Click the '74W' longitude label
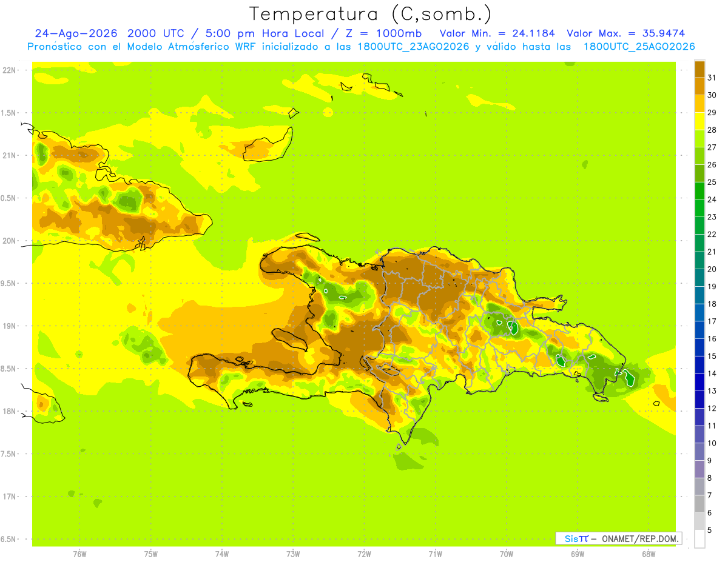Screen dimensions: 728x562 [221, 554]
